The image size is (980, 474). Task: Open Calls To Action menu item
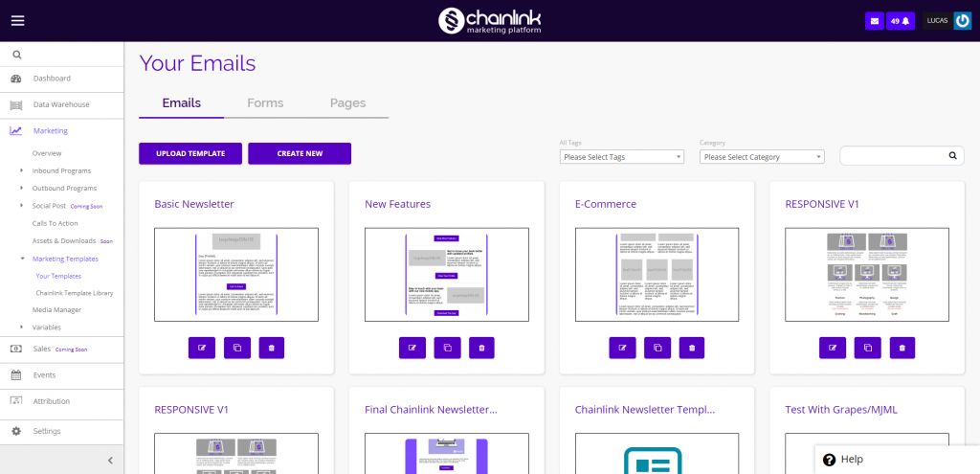pyautogui.click(x=55, y=223)
